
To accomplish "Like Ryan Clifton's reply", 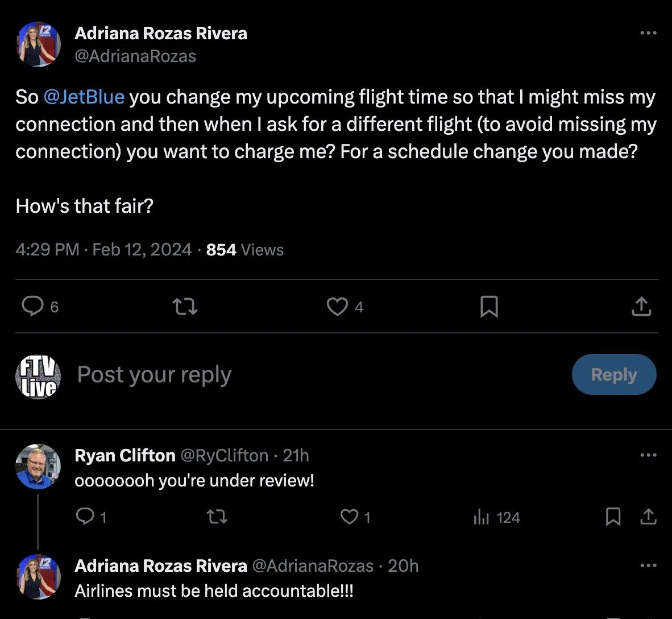I will pos(349,517).
